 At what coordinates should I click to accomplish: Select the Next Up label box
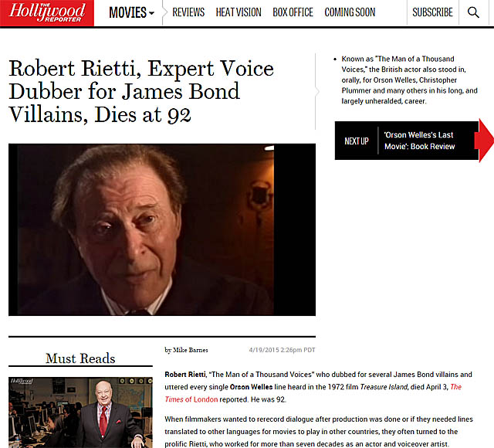357,141
